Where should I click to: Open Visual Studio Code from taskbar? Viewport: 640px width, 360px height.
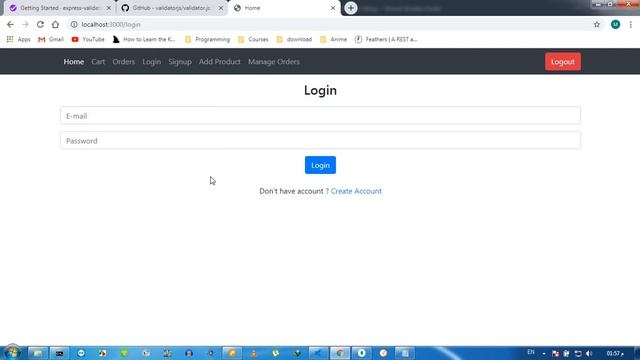click(318, 353)
